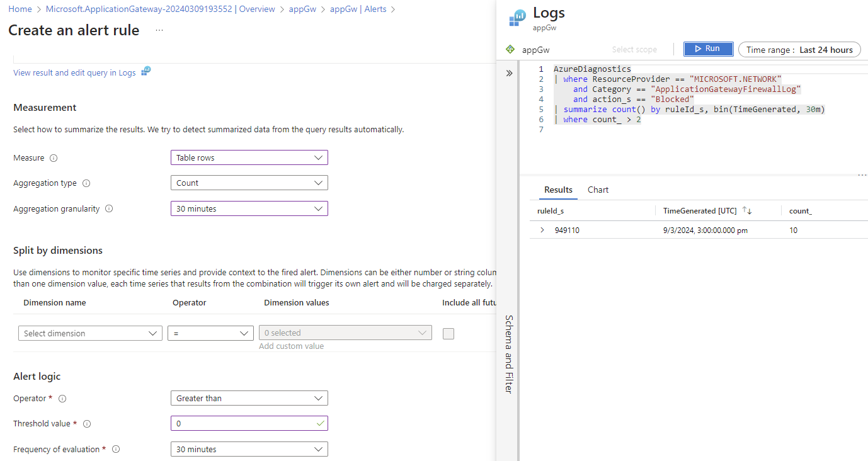868x461 pixels.
Task: Open the Schema and Filter vertical tab
Action: point(509,354)
